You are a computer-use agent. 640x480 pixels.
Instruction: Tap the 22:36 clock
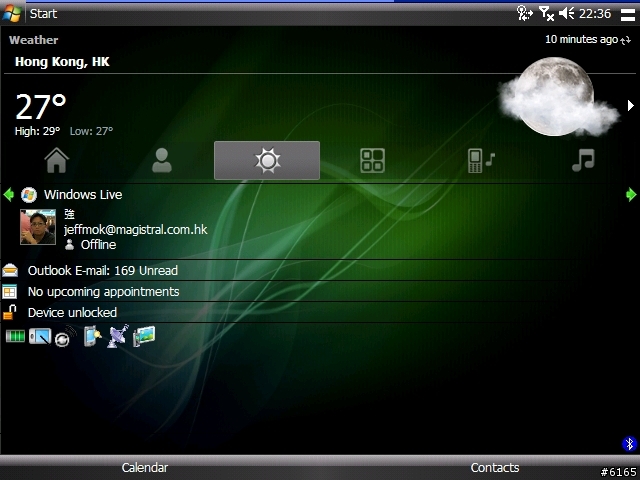coord(595,13)
